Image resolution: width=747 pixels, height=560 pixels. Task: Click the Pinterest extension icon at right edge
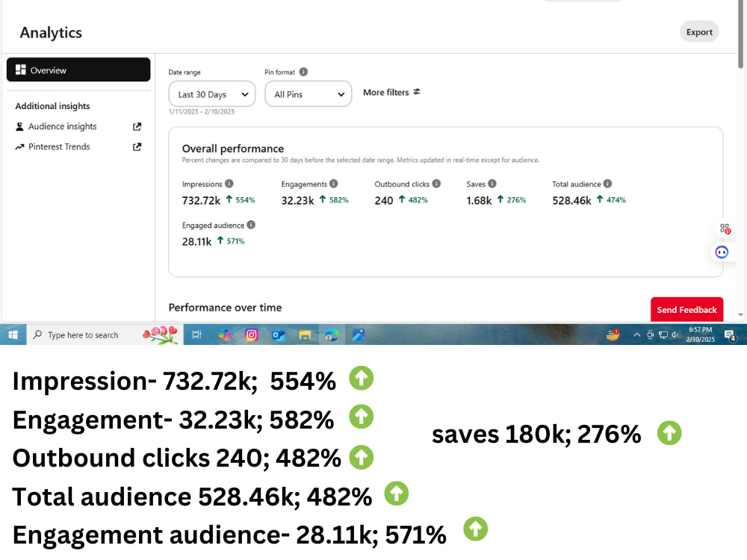coord(725,229)
